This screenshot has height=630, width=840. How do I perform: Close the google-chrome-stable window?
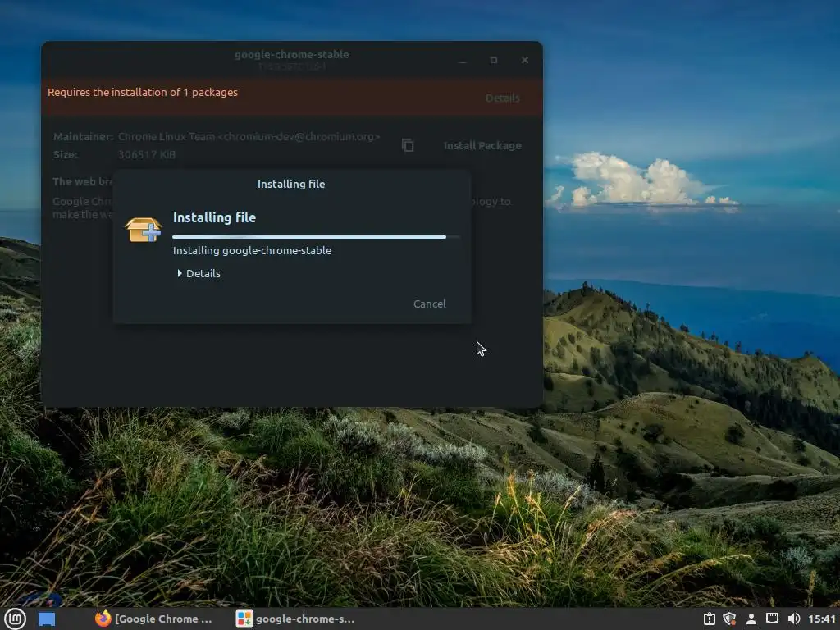pyautogui.click(x=524, y=61)
